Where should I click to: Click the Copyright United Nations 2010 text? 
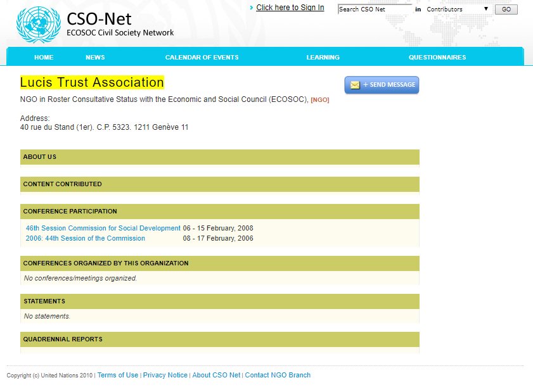pyautogui.click(x=49, y=376)
